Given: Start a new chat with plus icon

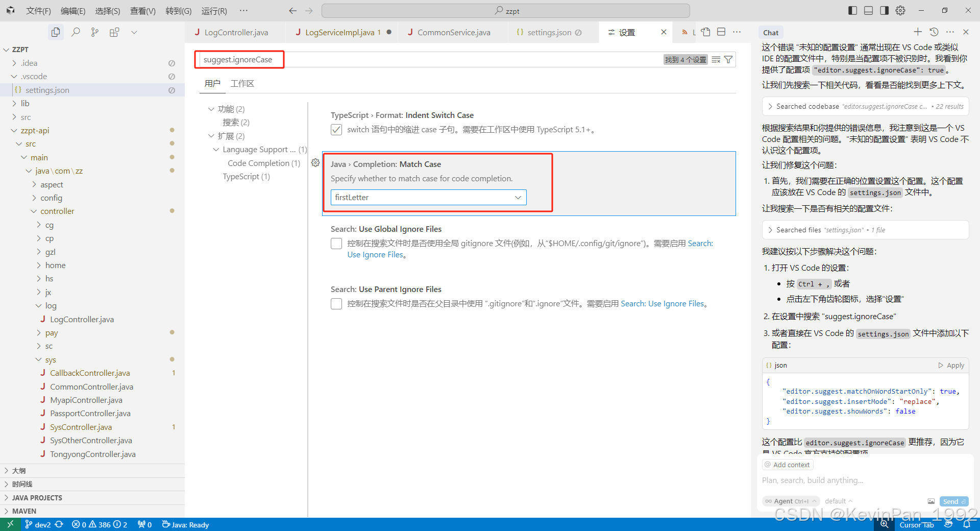Looking at the screenshot, I should [x=918, y=32].
